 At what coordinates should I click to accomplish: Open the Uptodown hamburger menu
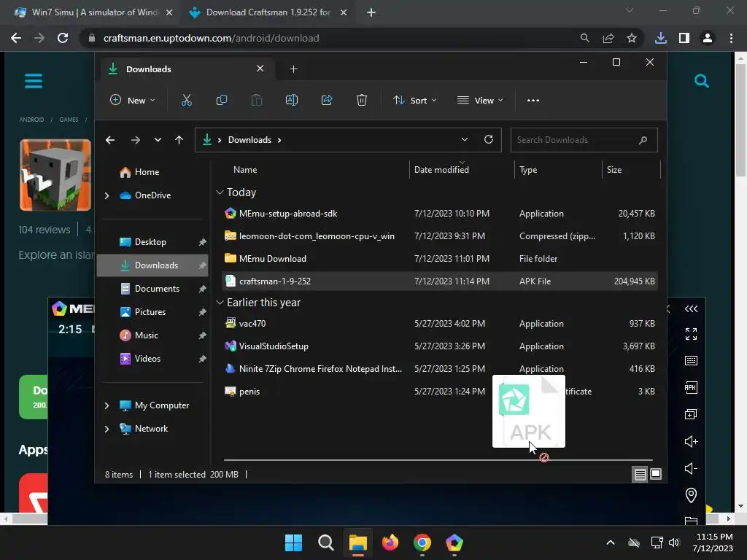click(x=34, y=81)
